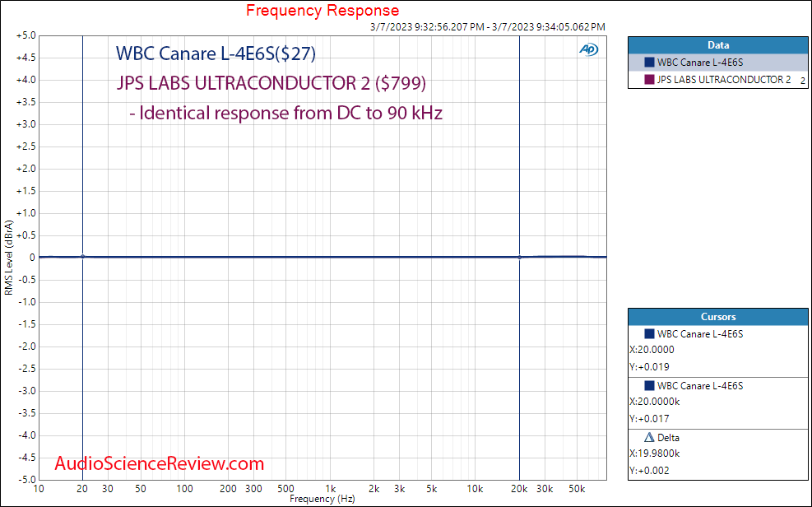Click the +5.0 tick on the vertical axis
The height and width of the screenshot is (507, 812).
tap(26, 35)
